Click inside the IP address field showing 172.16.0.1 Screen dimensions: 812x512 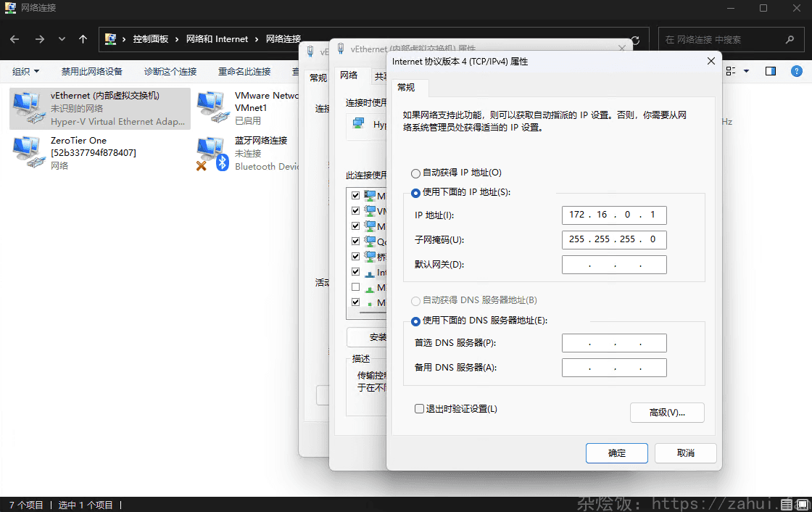pyautogui.click(x=614, y=215)
